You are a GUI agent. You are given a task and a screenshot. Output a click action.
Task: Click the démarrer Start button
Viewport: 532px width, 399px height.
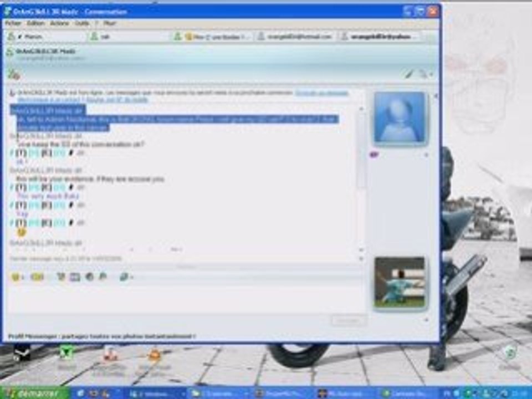[35, 393]
